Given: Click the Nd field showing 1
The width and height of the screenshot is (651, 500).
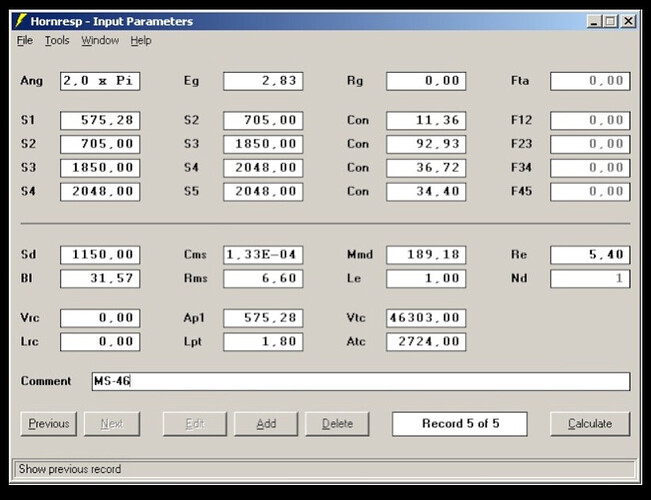Looking at the screenshot, I should [x=590, y=278].
